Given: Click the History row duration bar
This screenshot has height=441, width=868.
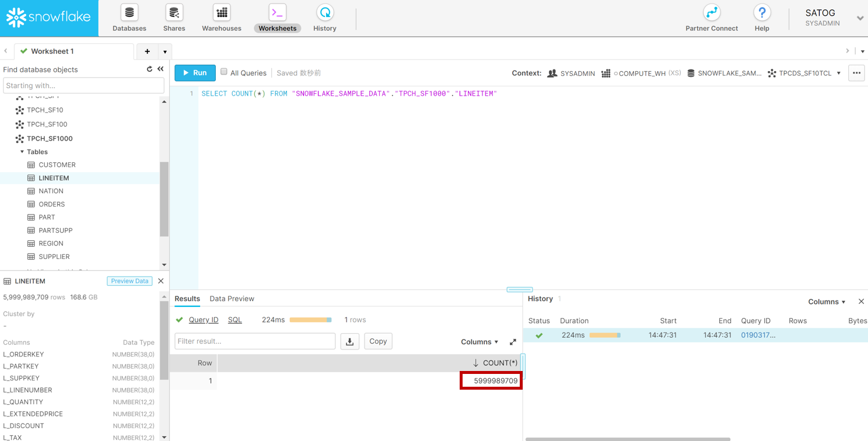Looking at the screenshot, I should 605,335.
